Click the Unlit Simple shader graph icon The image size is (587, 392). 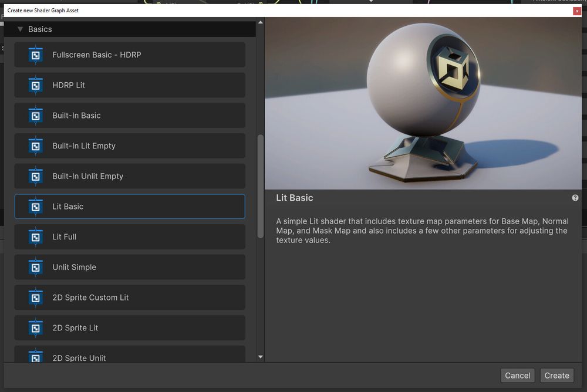pyautogui.click(x=36, y=268)
